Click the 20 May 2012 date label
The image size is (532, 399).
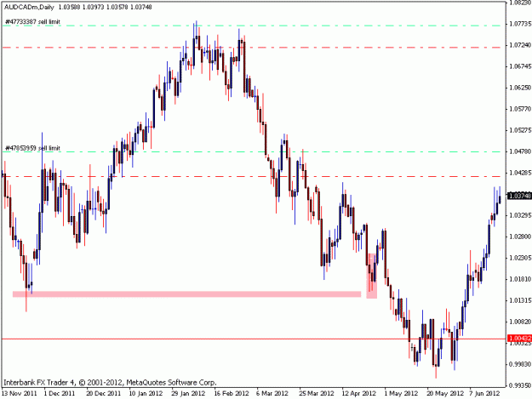tap(445, 394)
